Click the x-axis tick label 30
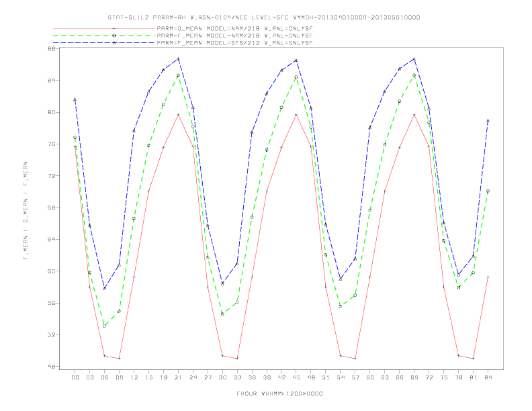This screenshot has height=411, width=532. [222, 377]
